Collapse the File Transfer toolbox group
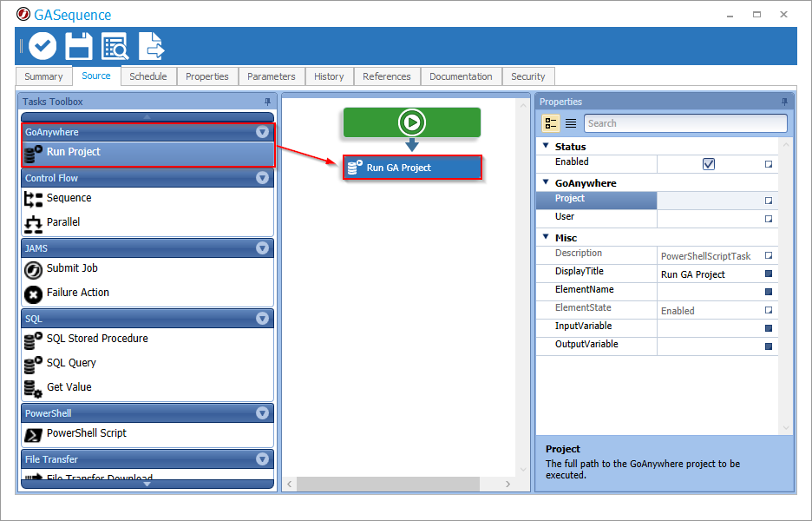This screenshot has width=812, height=521. 263,458
